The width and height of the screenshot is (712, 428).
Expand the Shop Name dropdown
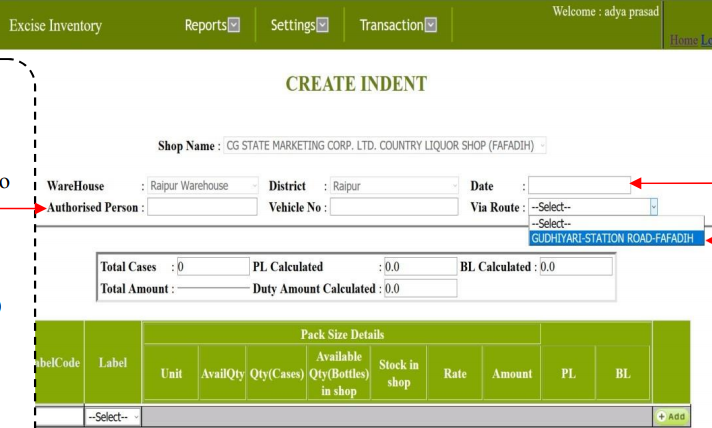(x=384, y=146)
